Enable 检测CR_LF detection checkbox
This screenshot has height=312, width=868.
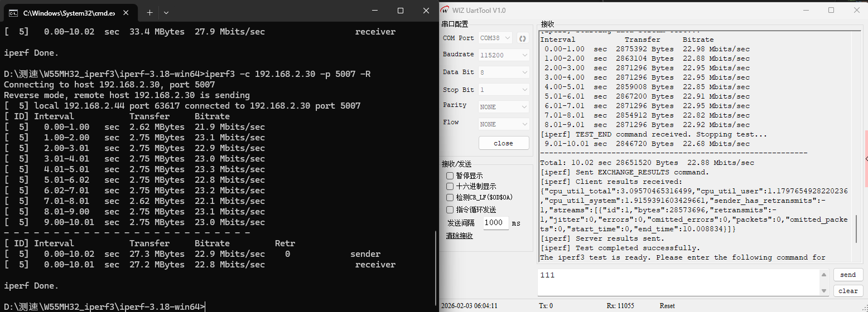450,198
